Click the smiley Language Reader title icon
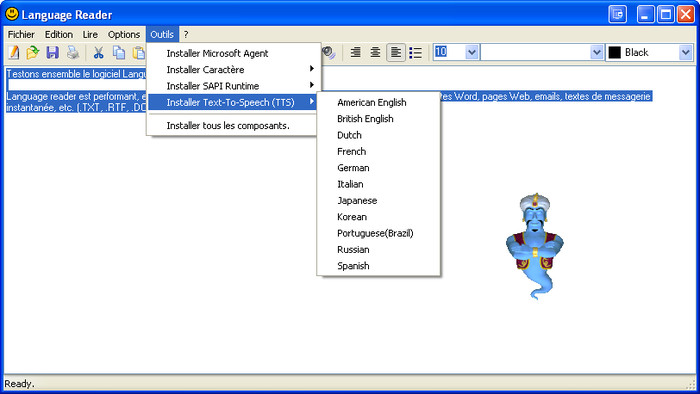 12,14
